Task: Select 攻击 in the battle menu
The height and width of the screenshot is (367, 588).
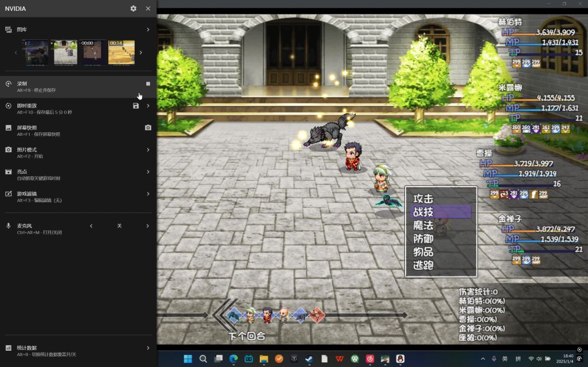Action: (423, 199)
